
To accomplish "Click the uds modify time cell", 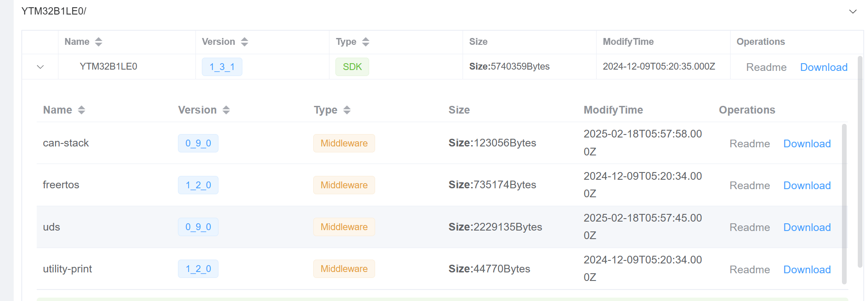I will tap(643, 227).
